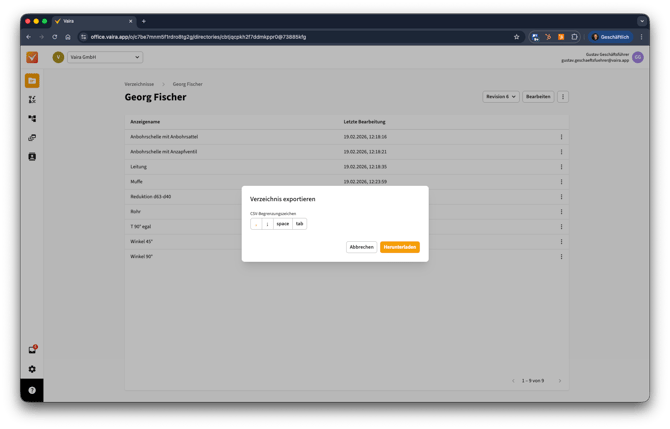Screen dimensions: 670x429
Task: Open the contacts icon in sidebar
Action: (x=32, y=157)
